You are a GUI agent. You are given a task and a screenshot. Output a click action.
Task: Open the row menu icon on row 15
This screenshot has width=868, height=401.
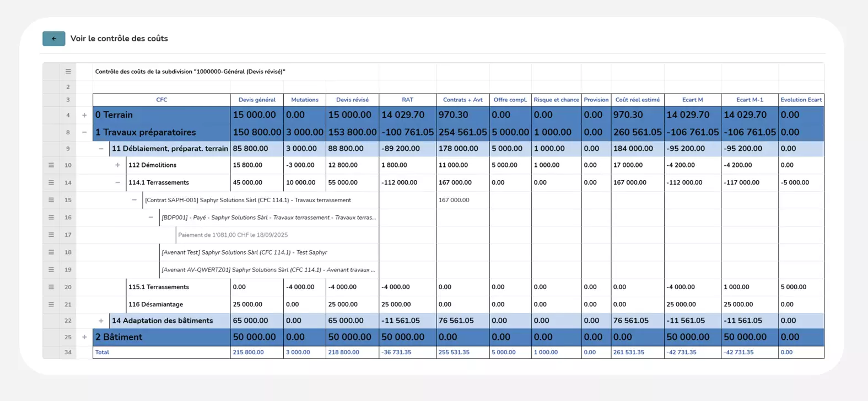pos(51,200)
